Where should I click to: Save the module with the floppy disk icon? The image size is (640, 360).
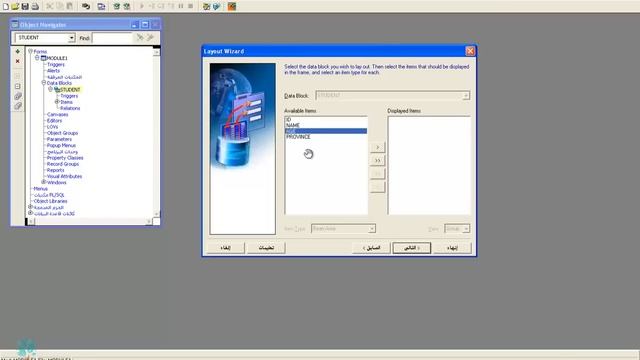pos(25,6)
